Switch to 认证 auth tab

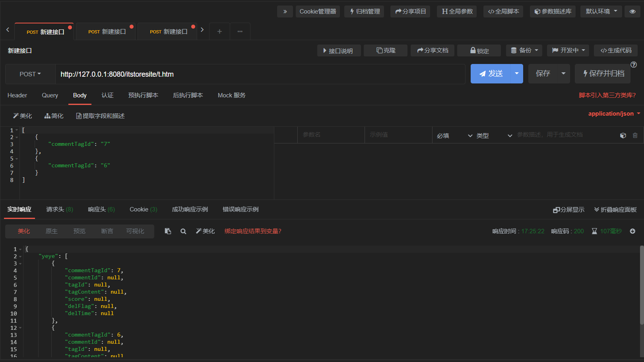pyautogui.click(x=107, y=95)
